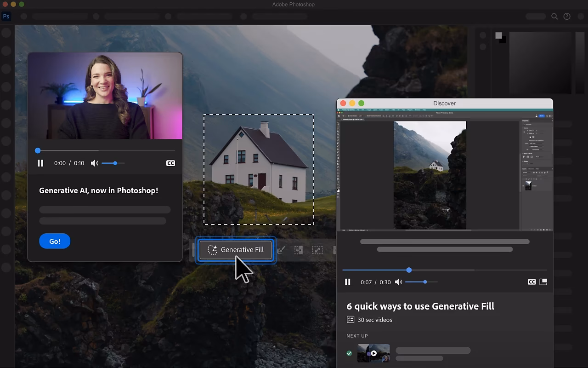Click the Ps home icon in the top-left
This screenshot has width=588, height=368.
6,16
